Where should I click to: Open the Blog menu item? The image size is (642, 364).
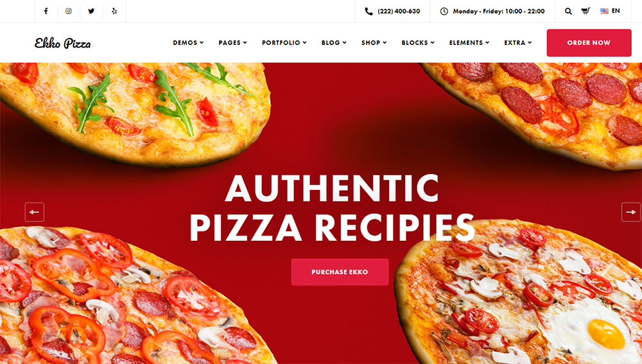(x=334, y=42)
